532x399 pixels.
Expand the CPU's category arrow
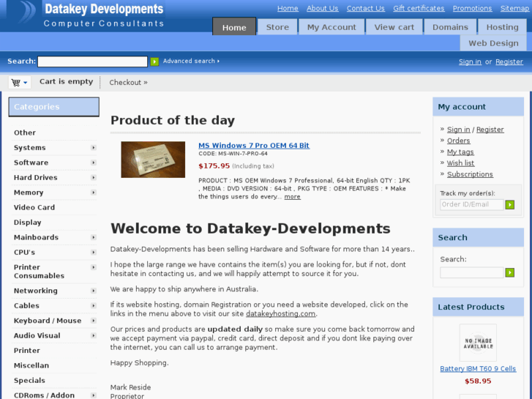[x=94, y=253]
